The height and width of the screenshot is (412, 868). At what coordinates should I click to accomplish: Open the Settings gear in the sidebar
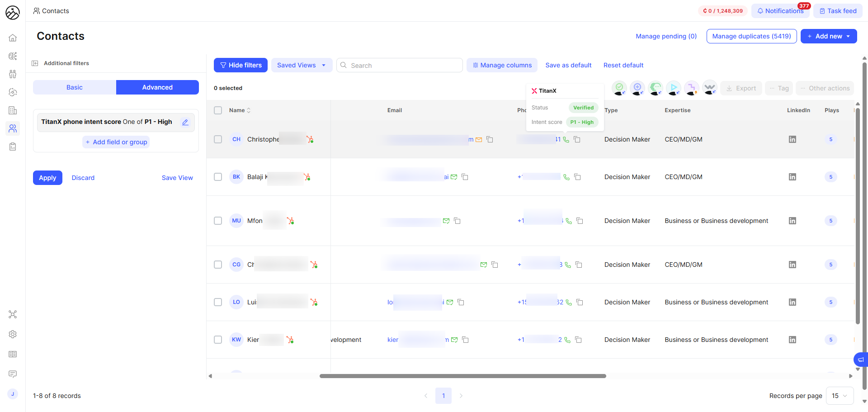tap(13, 334)
